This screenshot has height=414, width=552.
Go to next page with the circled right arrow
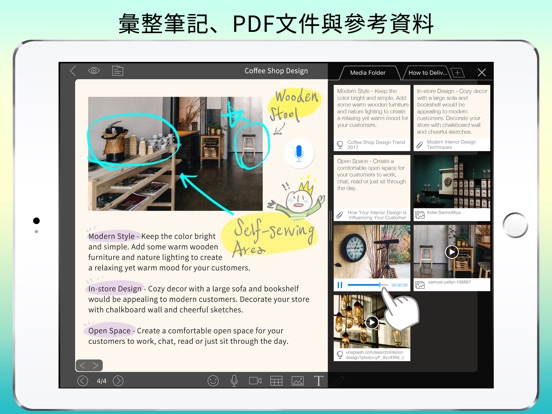click(119, 381)
